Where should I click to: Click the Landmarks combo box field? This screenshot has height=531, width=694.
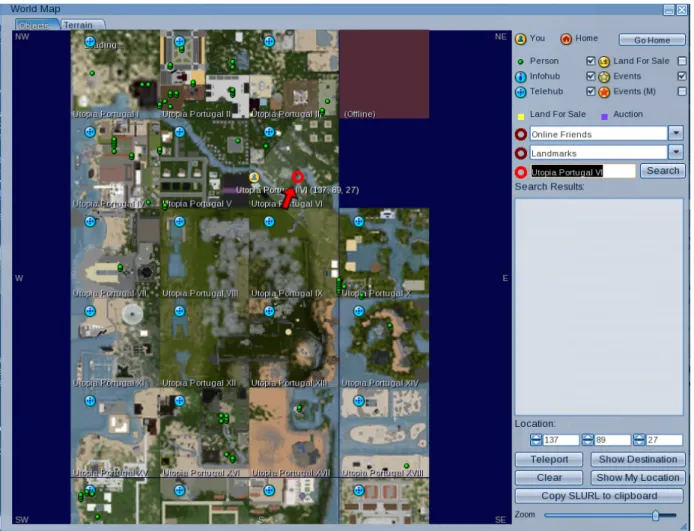[x=598, y=153]
